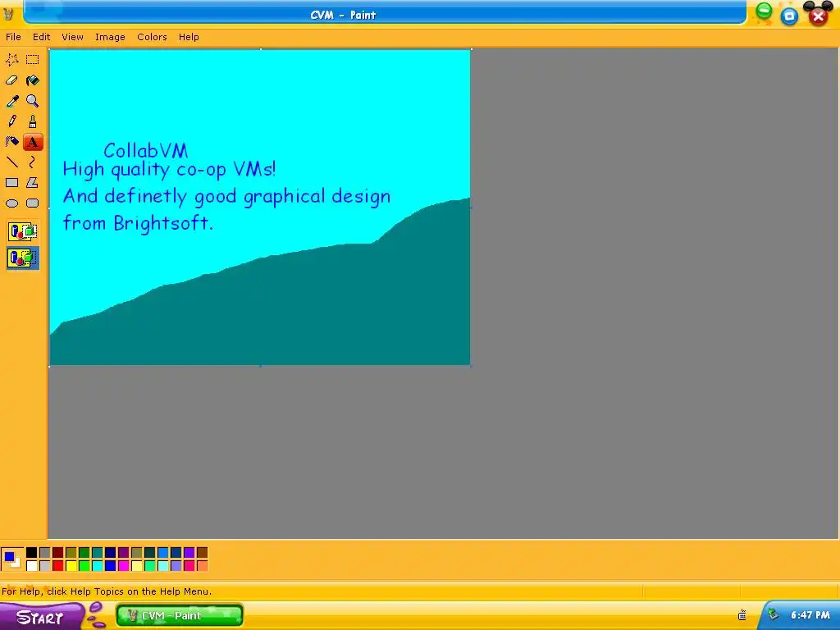This screenshot has height=630, width=840.
Task: Open the View menu
Action: [x=72, y=37]
